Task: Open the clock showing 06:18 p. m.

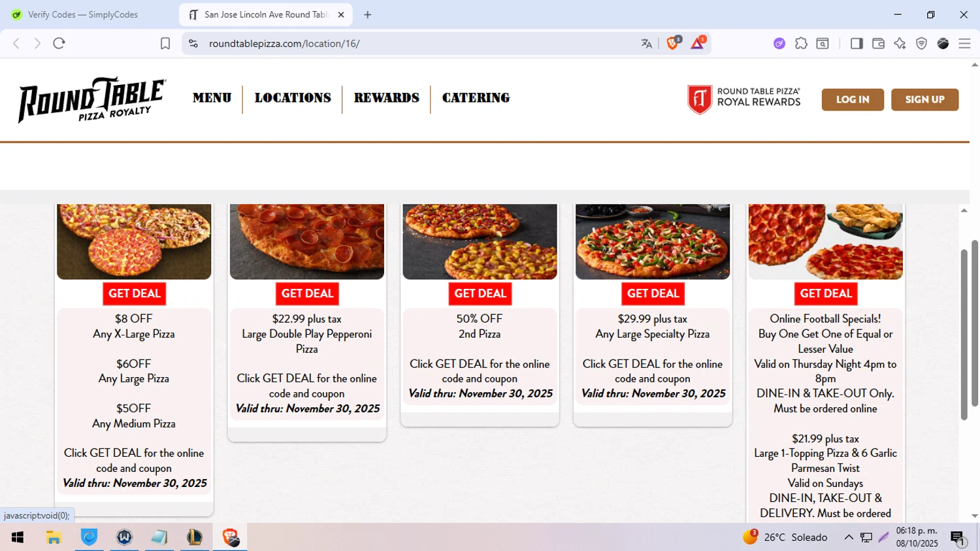Action: (917, 537)
